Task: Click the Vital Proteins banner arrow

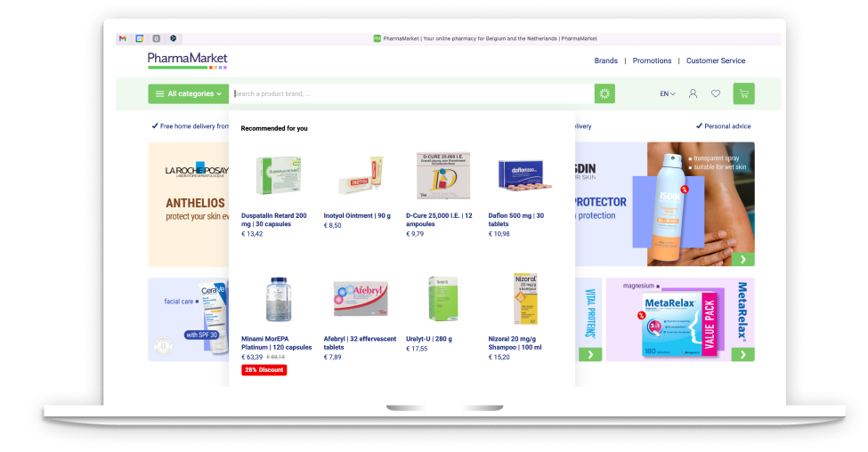Action: pos(590,354)
